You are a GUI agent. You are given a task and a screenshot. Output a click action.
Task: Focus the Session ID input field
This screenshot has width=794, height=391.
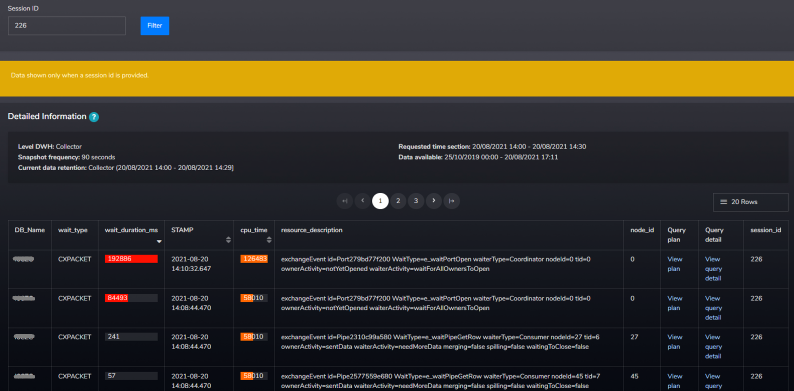[x=67, y=26]
